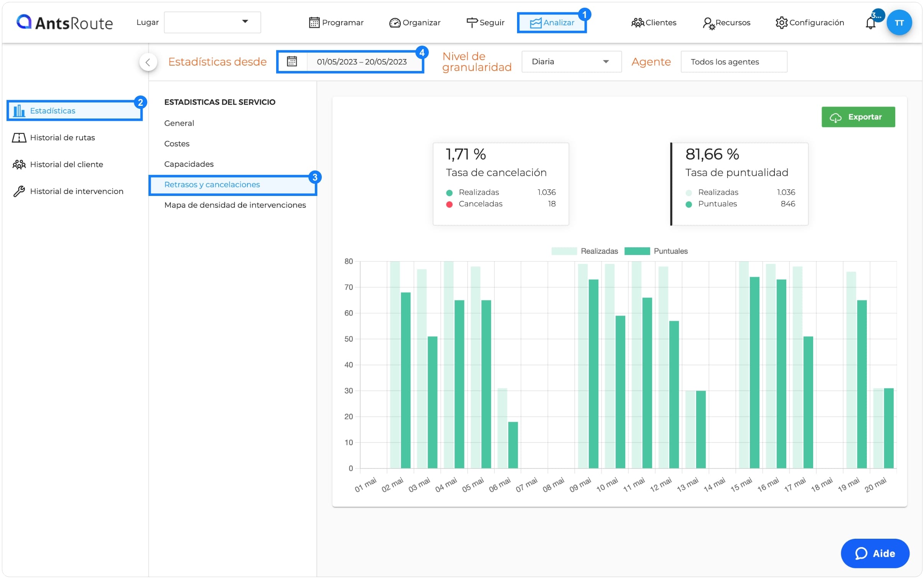Open Configuración settings
This screenshot has width=924, height=579.
pyautogui.click(x=809, y=23)
